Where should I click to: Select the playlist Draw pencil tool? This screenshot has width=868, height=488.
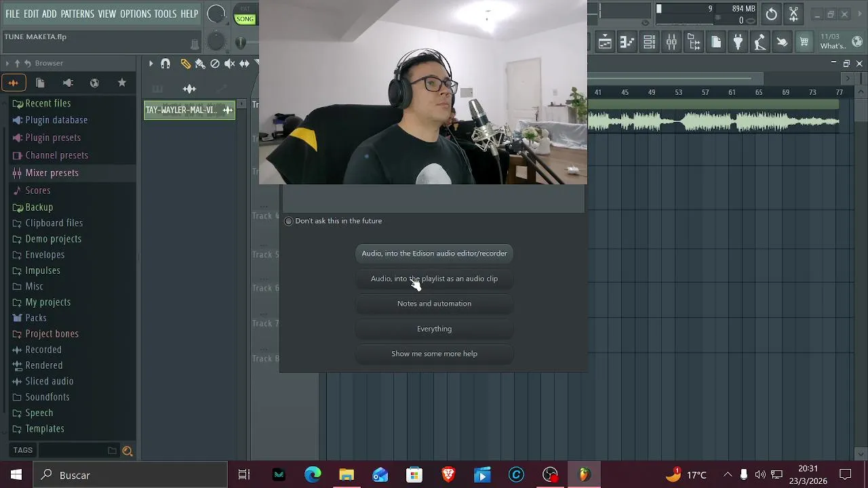pos(185,64)
